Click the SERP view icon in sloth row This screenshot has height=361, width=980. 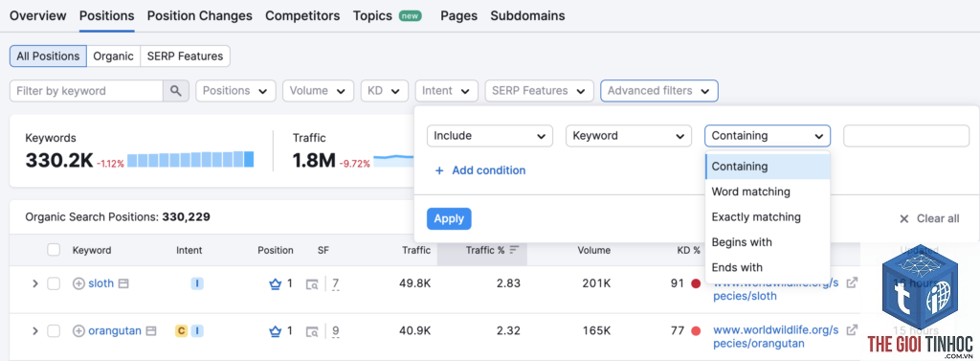click(x=312, y=284)
